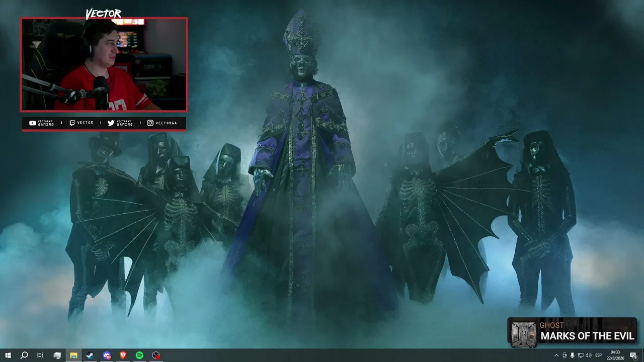Click the webcam feed overlay
Screen dimensions: 644x362
click(x=104, y=64)
